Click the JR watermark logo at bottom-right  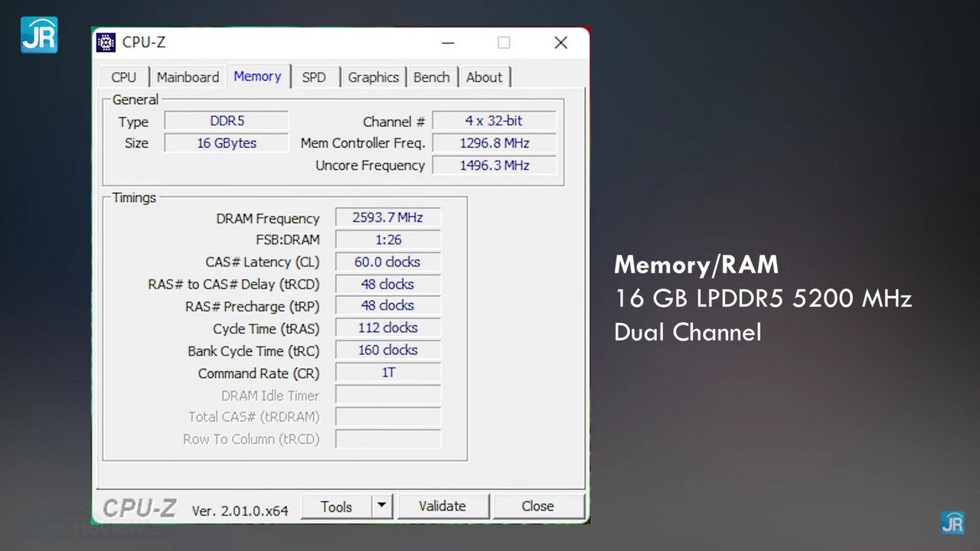tap(952, 523)
